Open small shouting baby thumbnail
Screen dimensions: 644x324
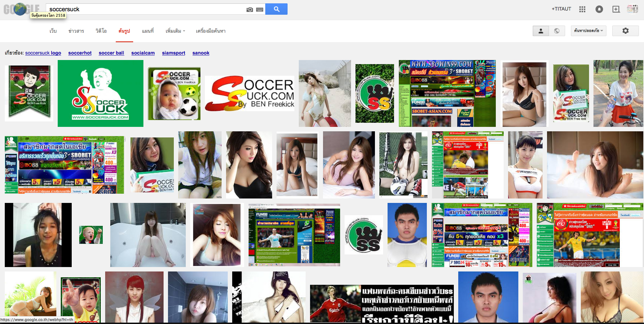coord(91,235)
